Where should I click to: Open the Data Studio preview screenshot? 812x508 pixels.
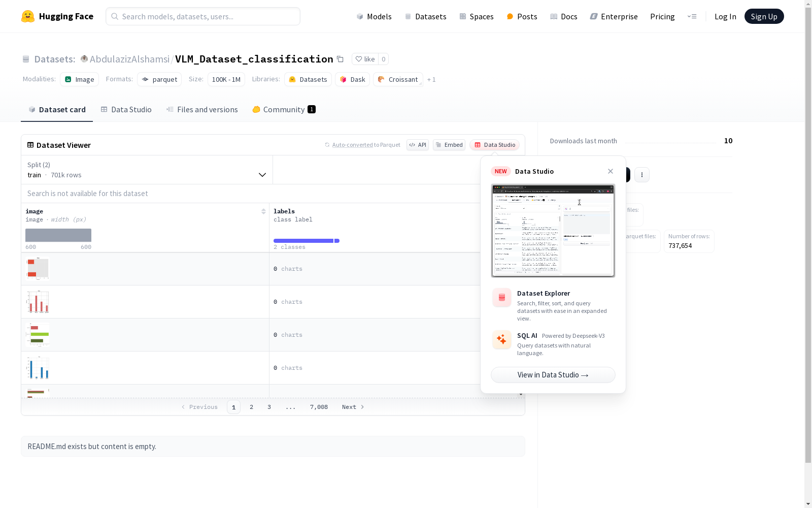(x=553, y=231)
